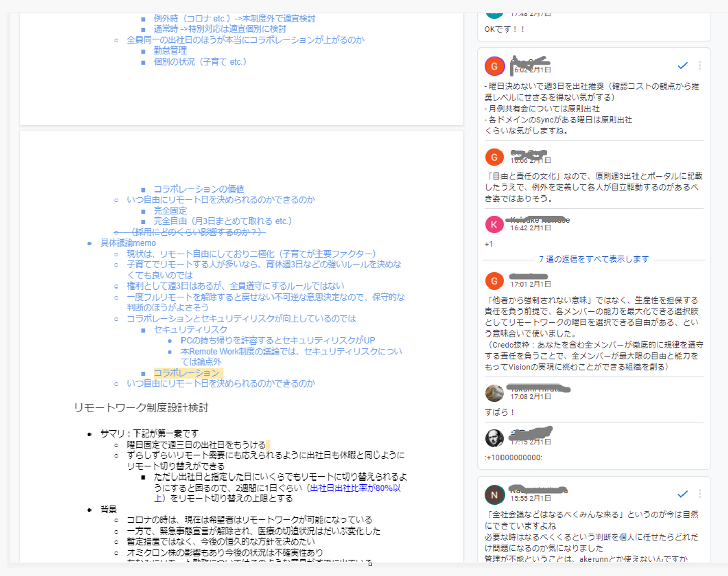Click the +1 reply text
The height and width of the screenshot is (576, 728).
[489, 244]
